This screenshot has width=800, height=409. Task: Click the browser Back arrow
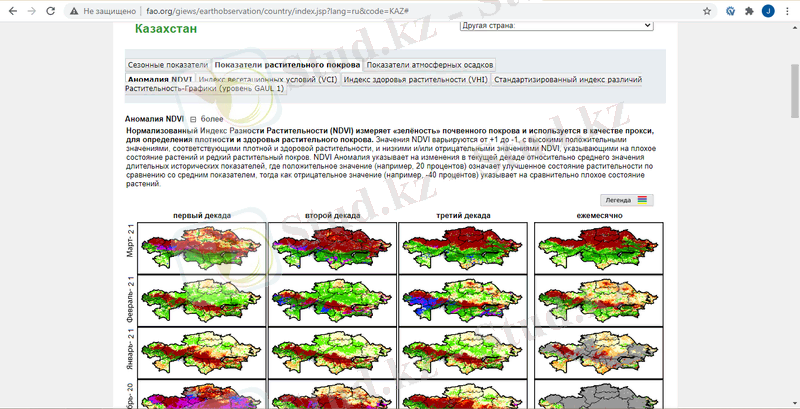tap(13, 11)
